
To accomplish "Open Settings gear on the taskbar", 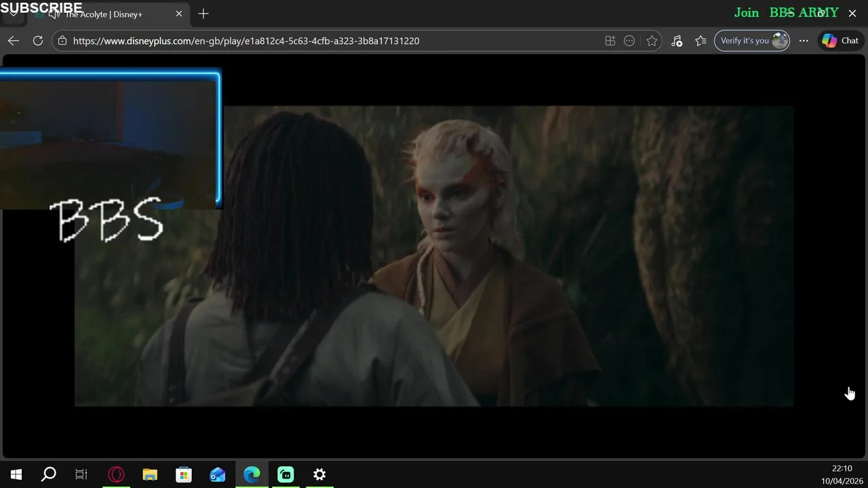I will [319, 474].
